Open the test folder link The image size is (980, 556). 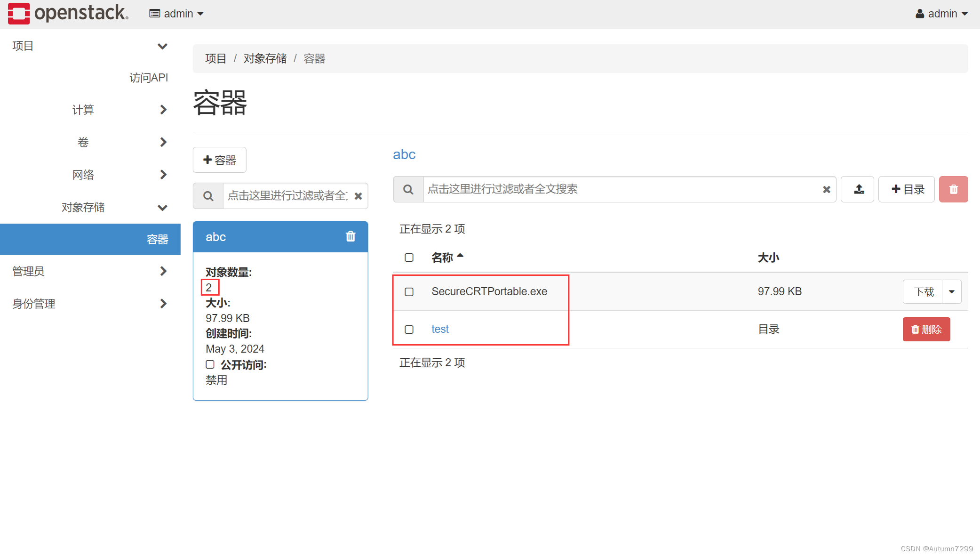440,329
